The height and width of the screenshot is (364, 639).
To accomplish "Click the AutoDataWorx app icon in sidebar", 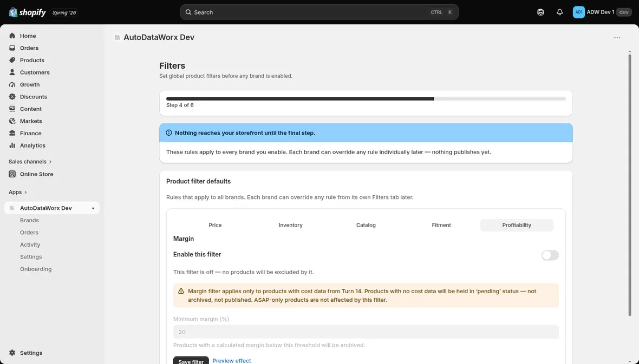I will (12, 208).
